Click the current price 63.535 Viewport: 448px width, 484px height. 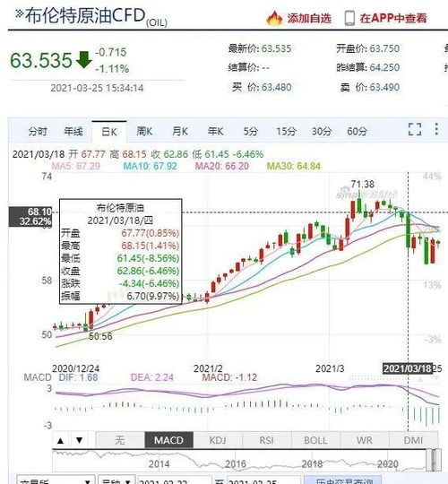point(41,60)
